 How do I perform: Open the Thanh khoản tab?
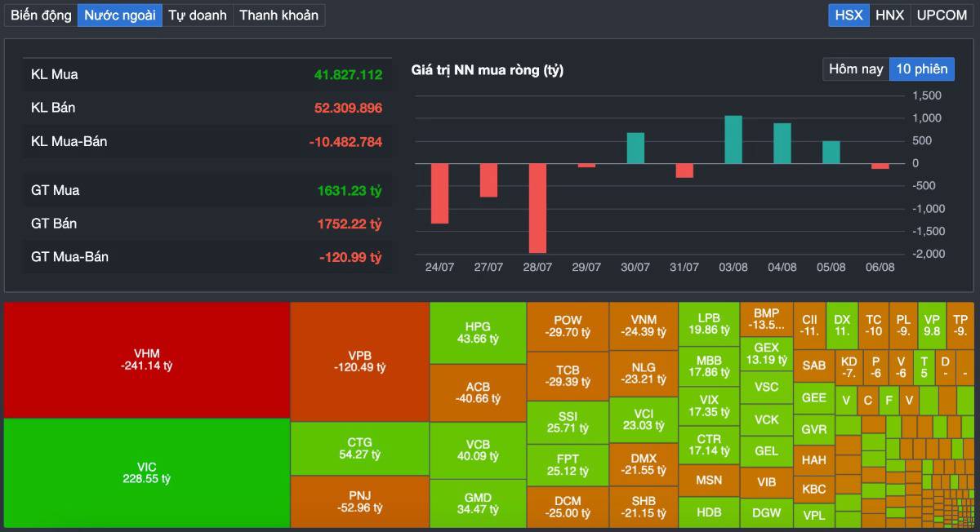click(x=278, y=15)
